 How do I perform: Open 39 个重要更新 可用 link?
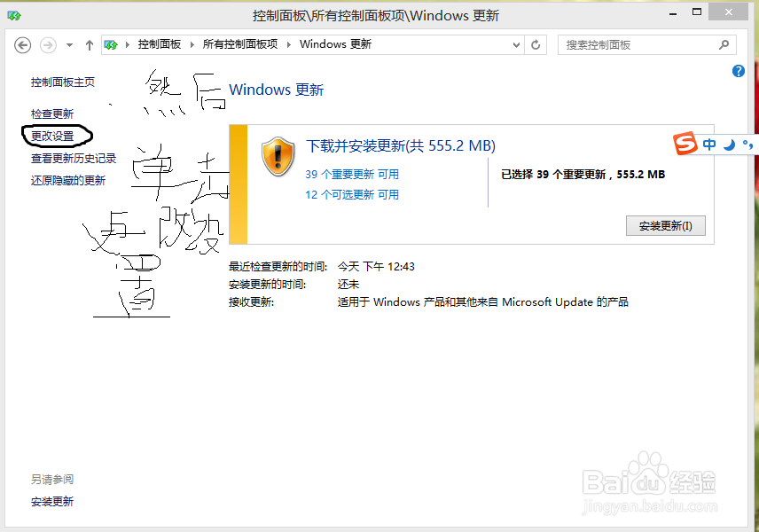point(352,175)
